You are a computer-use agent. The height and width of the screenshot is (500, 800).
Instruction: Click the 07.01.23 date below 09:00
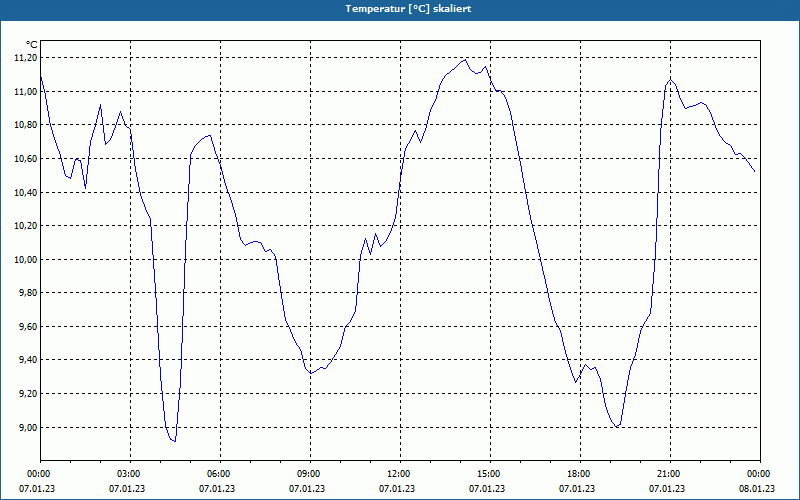[x=307, y=489]
